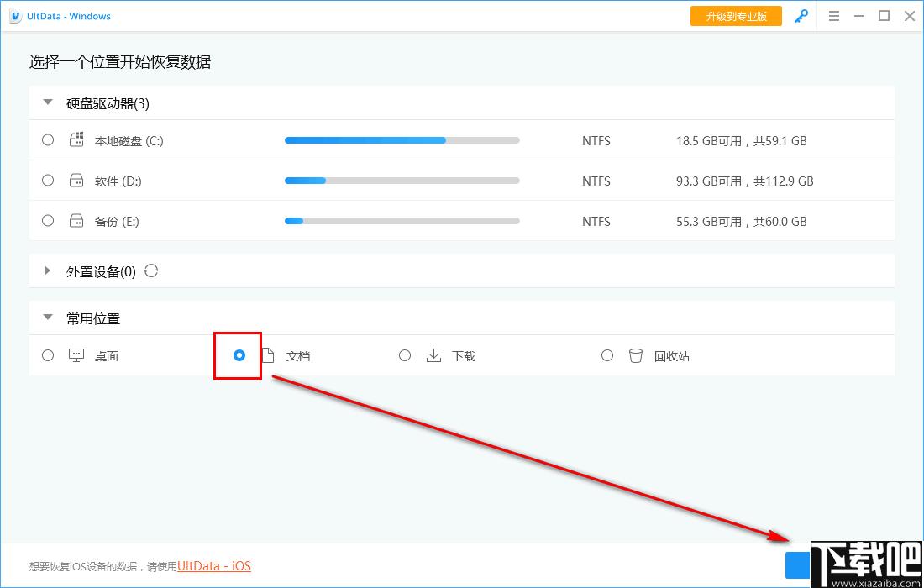Viewport: 924px width, 588px height.
Task: Click the 文档 label
Action: [298, 356]
